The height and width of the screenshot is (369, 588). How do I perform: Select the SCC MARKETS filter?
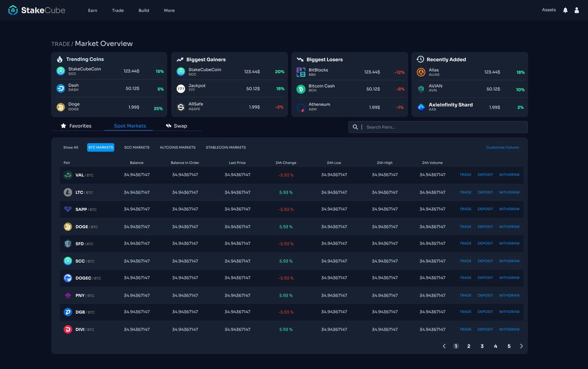click(137, 148)
